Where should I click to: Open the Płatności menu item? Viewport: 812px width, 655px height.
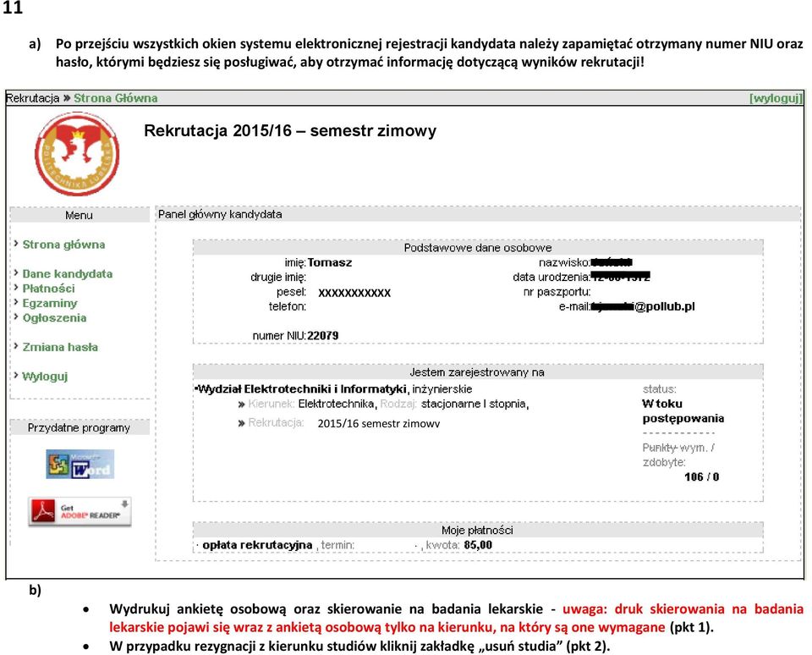[49, 288]
